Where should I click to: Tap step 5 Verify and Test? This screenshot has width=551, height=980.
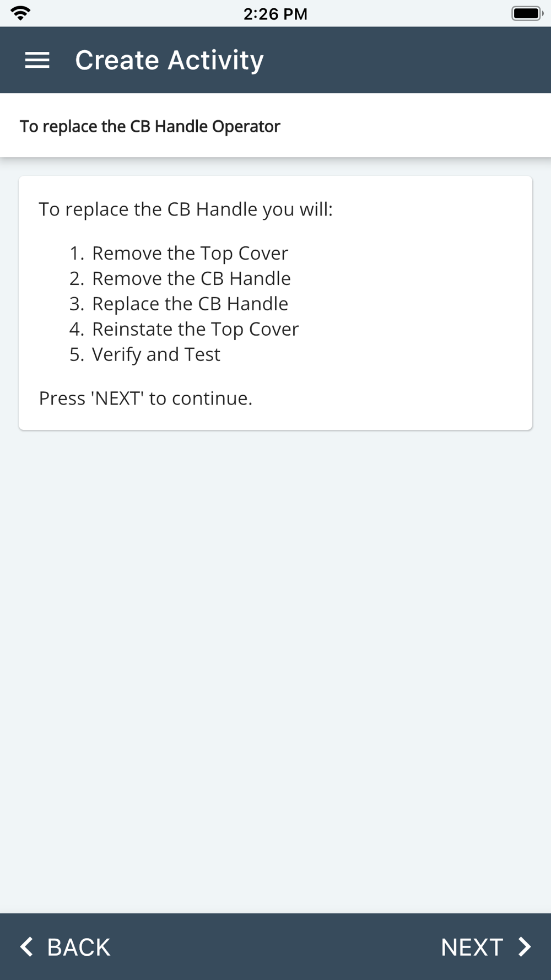pos(144,354)
